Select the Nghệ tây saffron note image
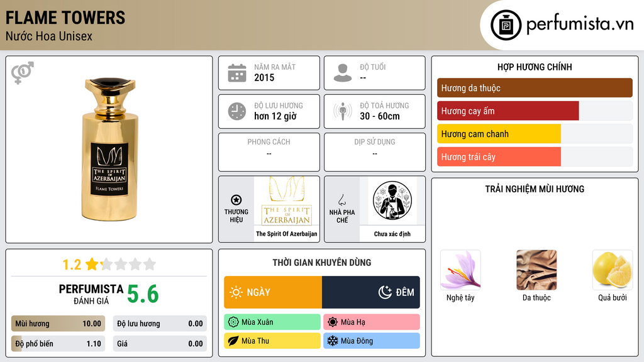This screenshot has width=644, height=362. coord(460,270)
